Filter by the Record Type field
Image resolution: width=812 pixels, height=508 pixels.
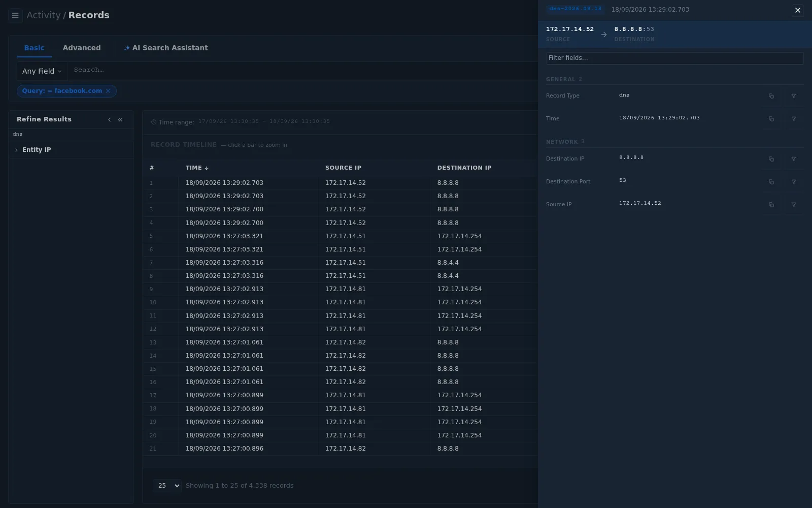(x=794, y=96)
